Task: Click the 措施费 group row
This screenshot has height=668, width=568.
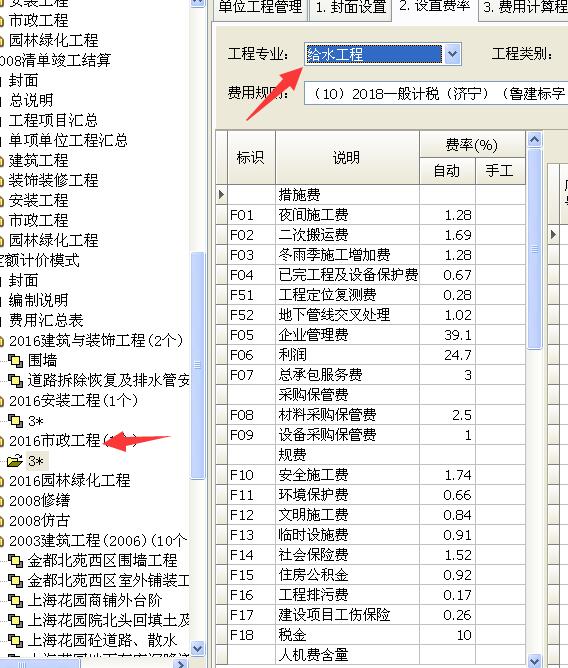Action: [372, 195]
